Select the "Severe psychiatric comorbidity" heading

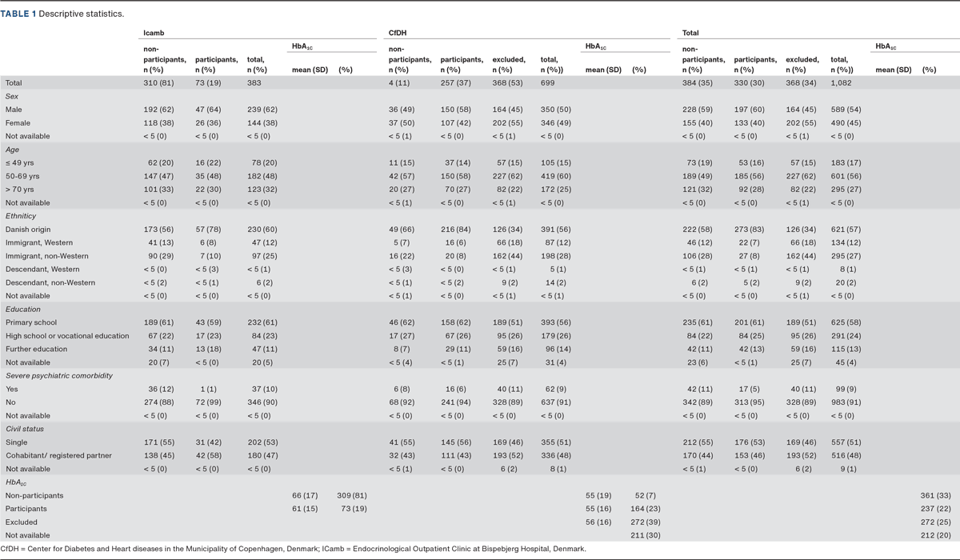point(58,375)
